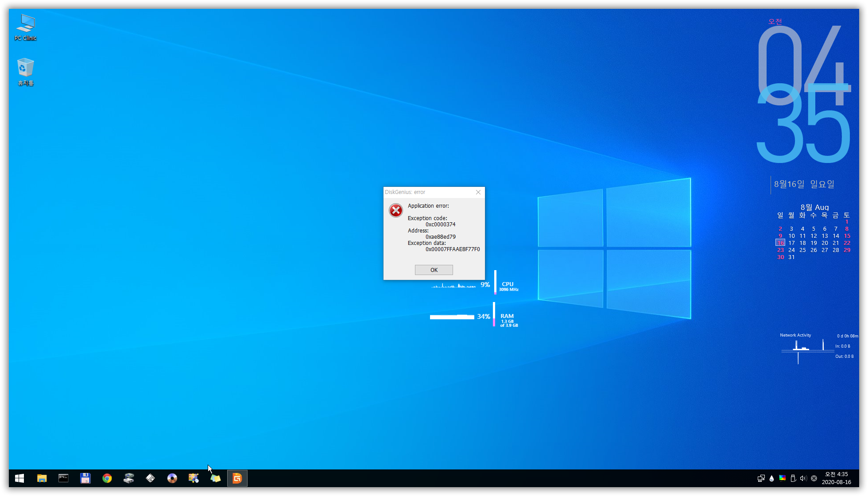Click the USB safely remove tray icon
The height and width of the screenshot is (496, 868).
click(x=793, y=478)
